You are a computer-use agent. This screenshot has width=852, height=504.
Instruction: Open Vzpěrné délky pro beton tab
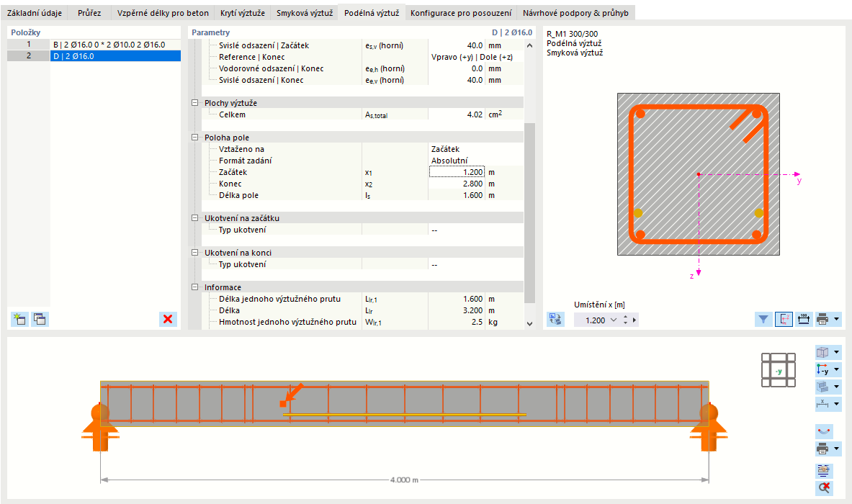[163, 12]
